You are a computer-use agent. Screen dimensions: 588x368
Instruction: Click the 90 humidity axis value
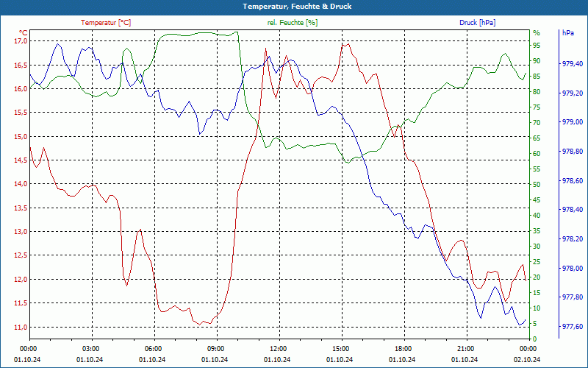coord(537,61)
